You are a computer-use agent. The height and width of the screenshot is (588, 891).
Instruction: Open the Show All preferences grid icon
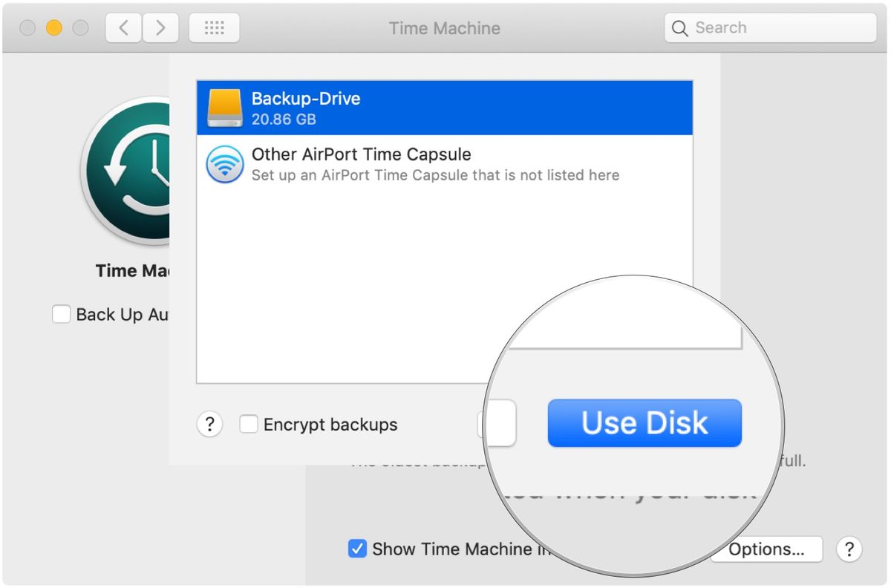[x=214, y=27]
